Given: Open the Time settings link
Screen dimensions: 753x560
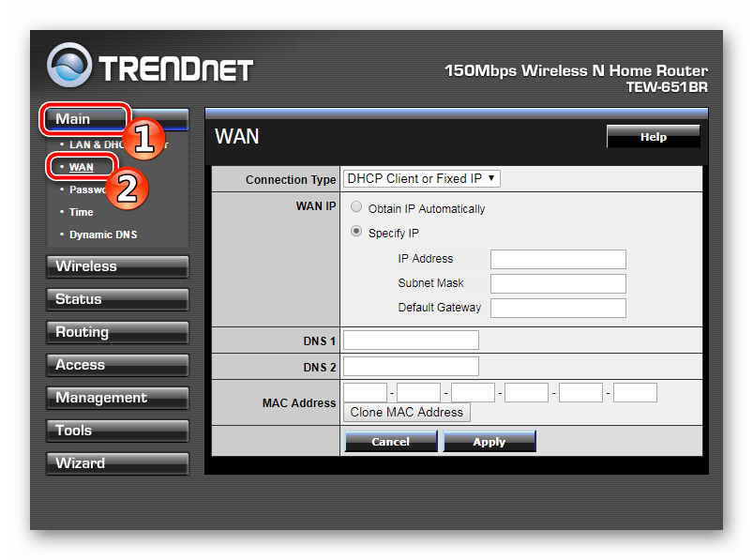Looking at the screenshot, I should 82,212.
